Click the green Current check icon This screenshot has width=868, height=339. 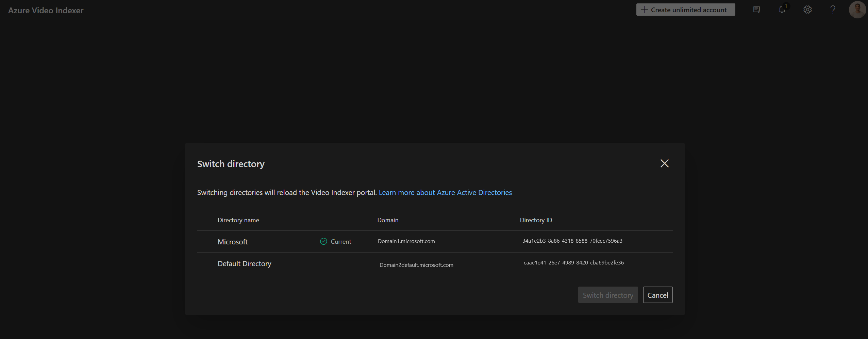[323, 241]
